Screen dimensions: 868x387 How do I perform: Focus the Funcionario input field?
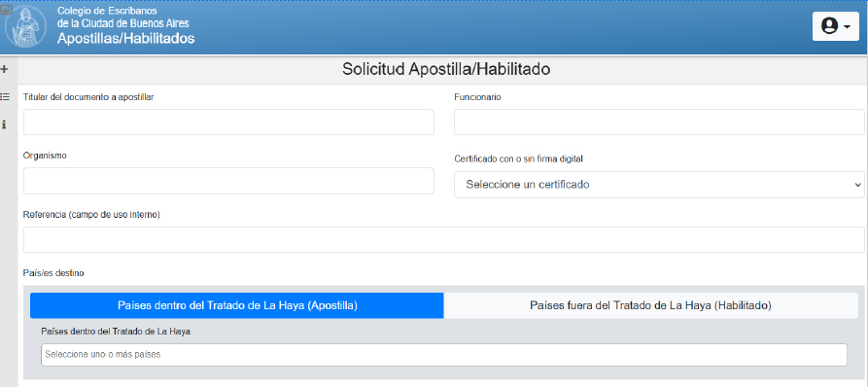[659, 122]
